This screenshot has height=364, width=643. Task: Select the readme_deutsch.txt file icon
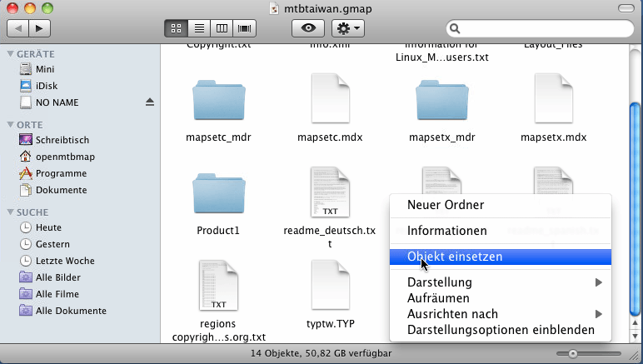pos(330,192)
